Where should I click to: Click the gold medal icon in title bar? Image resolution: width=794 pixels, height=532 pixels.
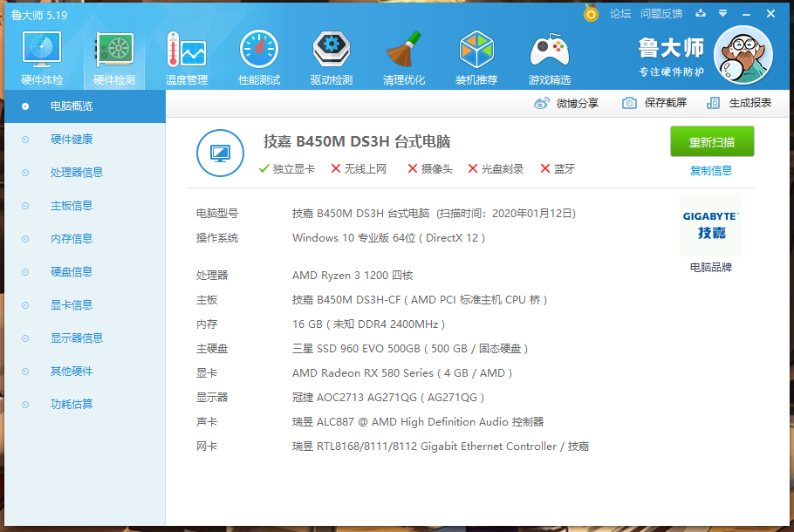coord(591,13)
